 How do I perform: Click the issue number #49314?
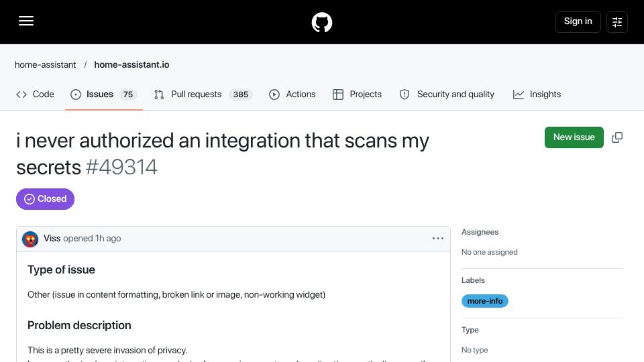coord(121,167)
